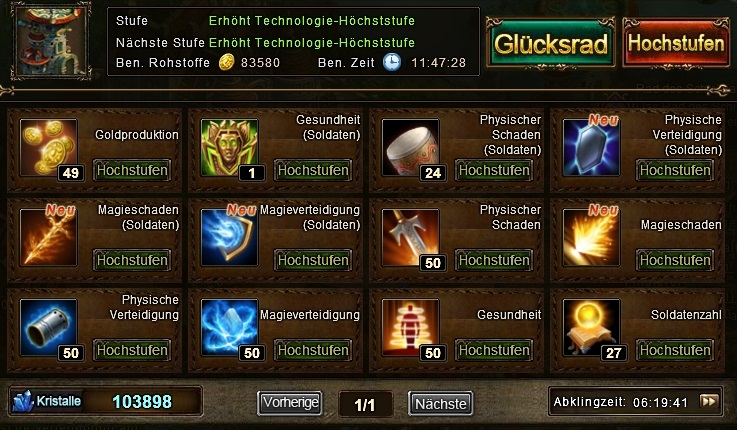Click the Goldproduktion gold coins icon
Screen dimensions: 737x430
tap(48, 147)
